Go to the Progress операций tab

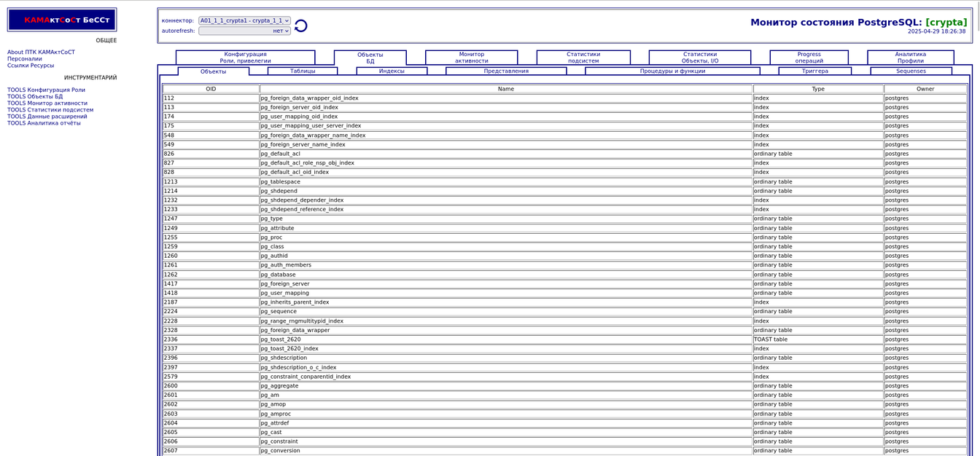809,58
